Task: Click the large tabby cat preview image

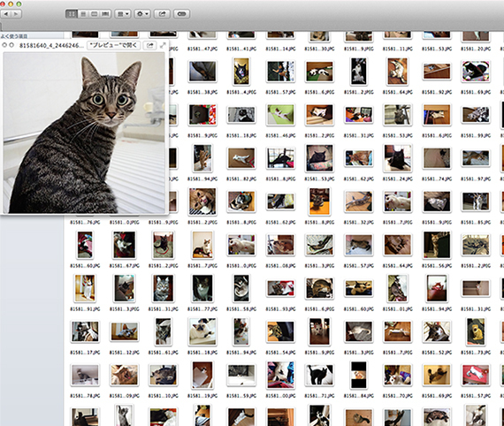Action: coord(84,133)
